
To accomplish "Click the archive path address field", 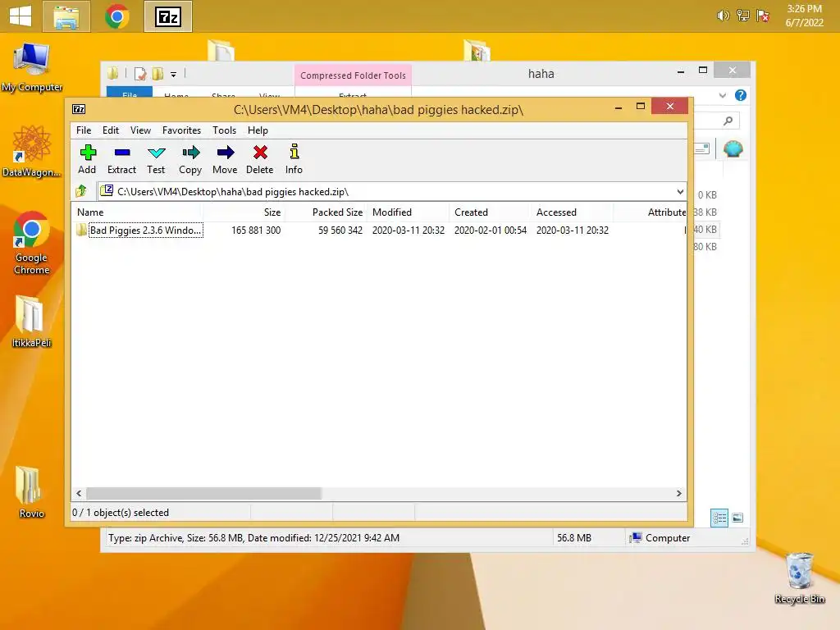I will pyautogui.click(x=386, y=191).
